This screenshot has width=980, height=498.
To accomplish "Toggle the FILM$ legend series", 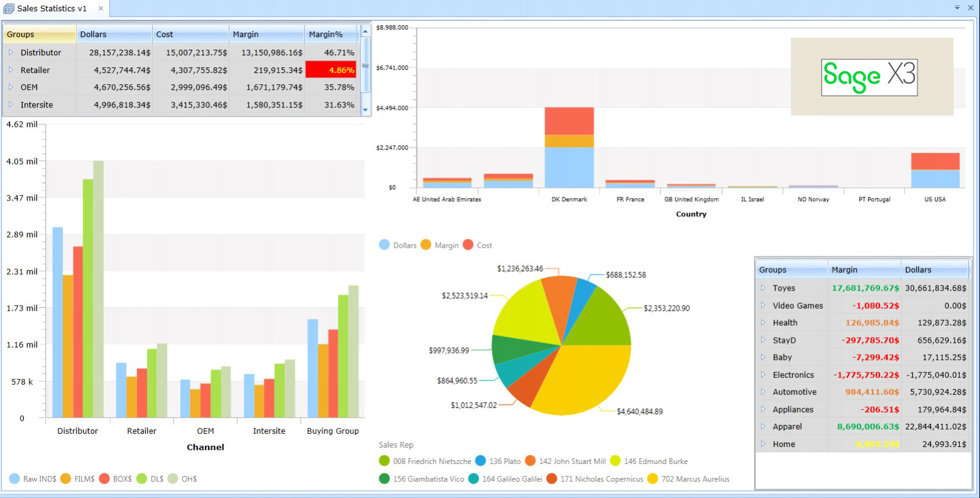I will coord(66,479).
